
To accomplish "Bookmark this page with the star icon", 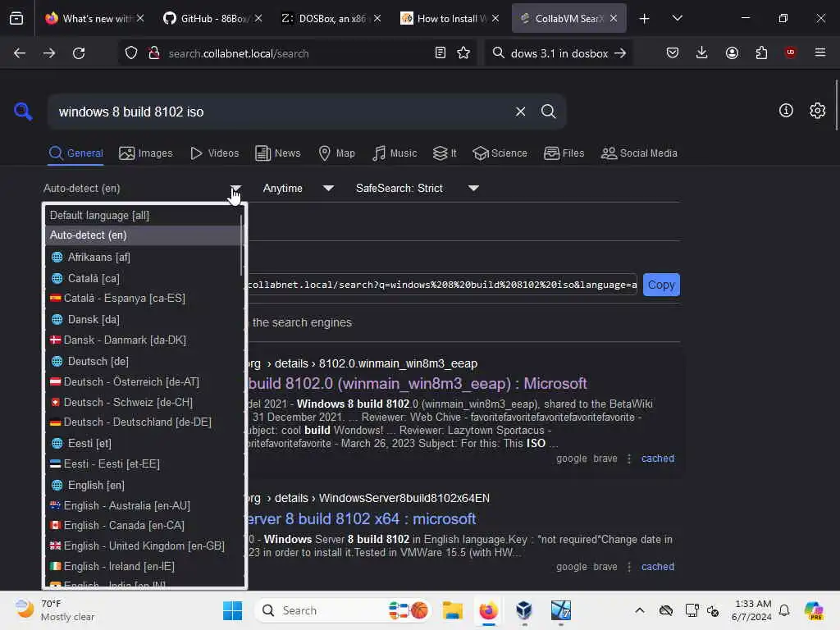I will pos(463,53).
